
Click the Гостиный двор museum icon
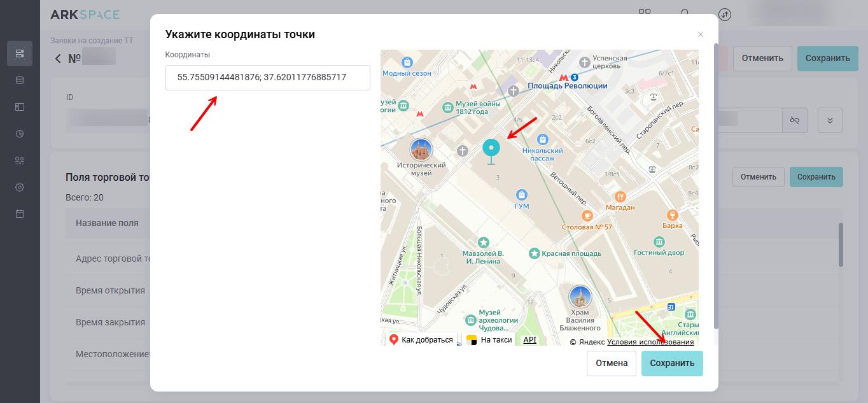[659, 242]
